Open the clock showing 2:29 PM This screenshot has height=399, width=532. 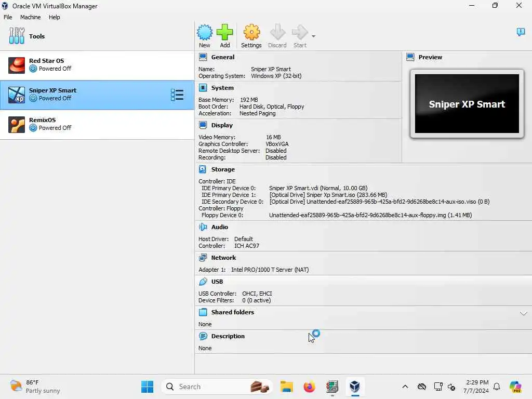(x=476, y=387)
